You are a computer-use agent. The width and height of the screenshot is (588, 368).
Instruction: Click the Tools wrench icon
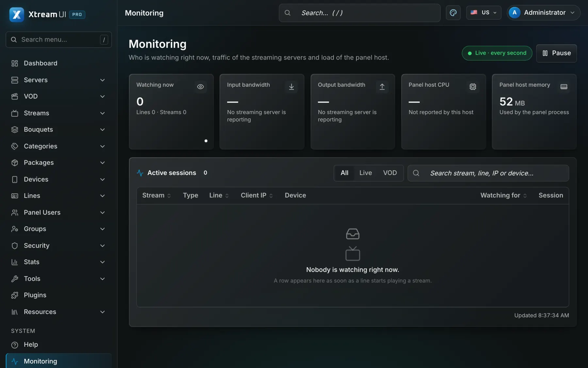tap(15, 279)
